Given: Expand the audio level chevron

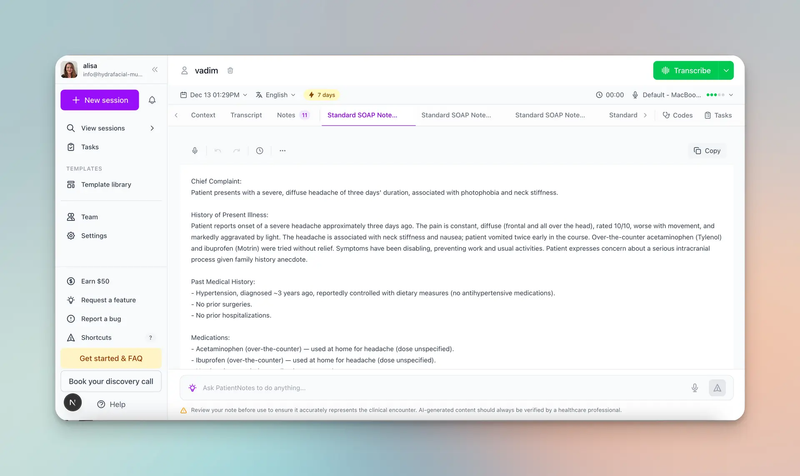Looking at the screenshot, I should point(731,95).
